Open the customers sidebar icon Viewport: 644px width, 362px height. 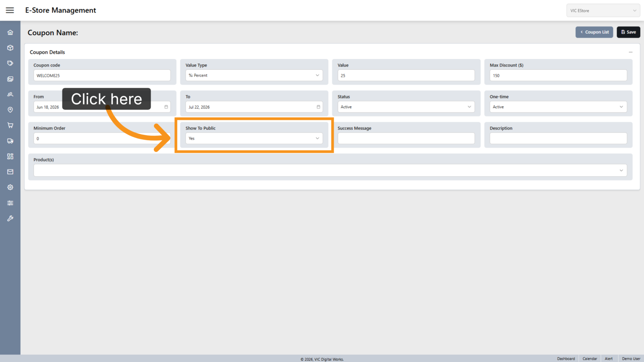pos(10,94)
